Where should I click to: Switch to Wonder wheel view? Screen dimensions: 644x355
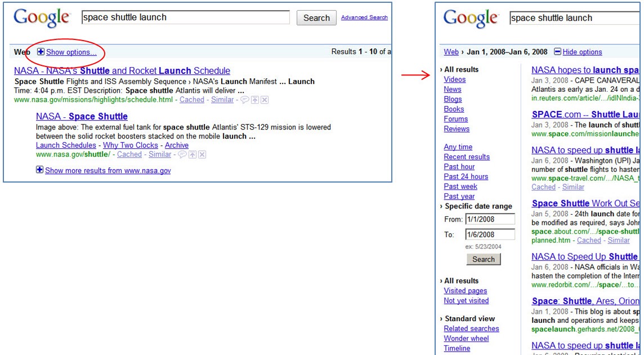[466, 339]
